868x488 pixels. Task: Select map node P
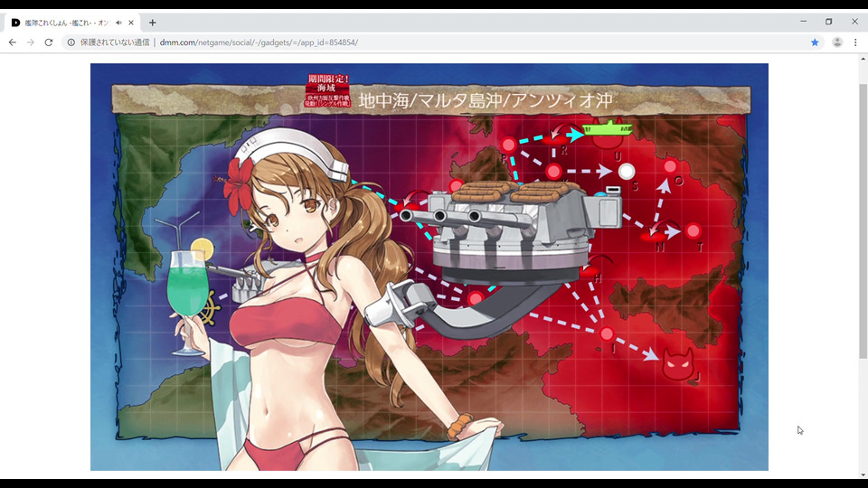508,145
